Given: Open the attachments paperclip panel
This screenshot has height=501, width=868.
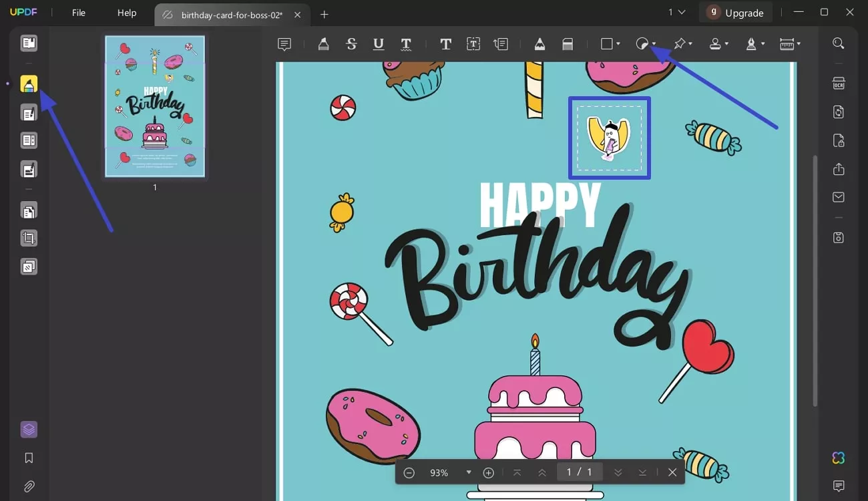Looking at the screenshot, I should tap(29, 486).
